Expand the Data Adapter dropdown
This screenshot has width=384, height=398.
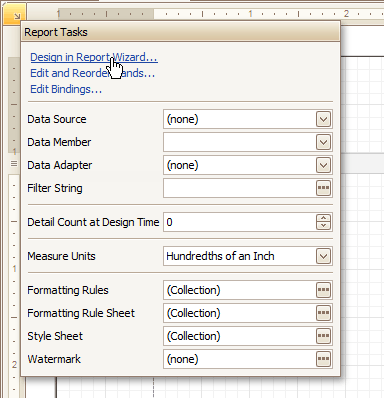[323, 165]
